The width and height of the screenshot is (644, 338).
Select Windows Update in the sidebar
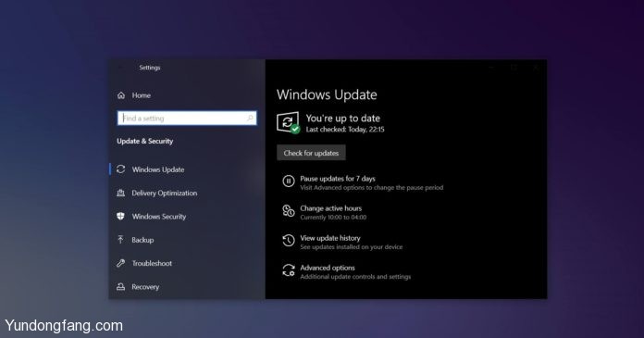[x=158, y=169]
